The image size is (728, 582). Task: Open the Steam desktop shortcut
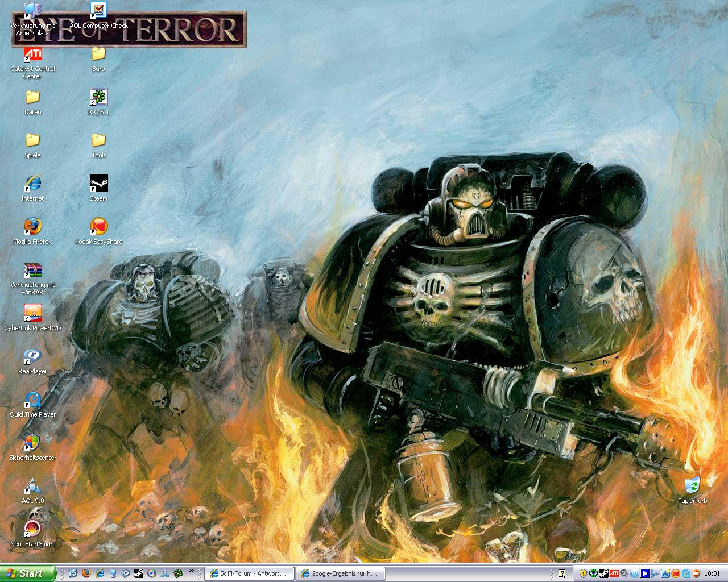tap(98, 184)
